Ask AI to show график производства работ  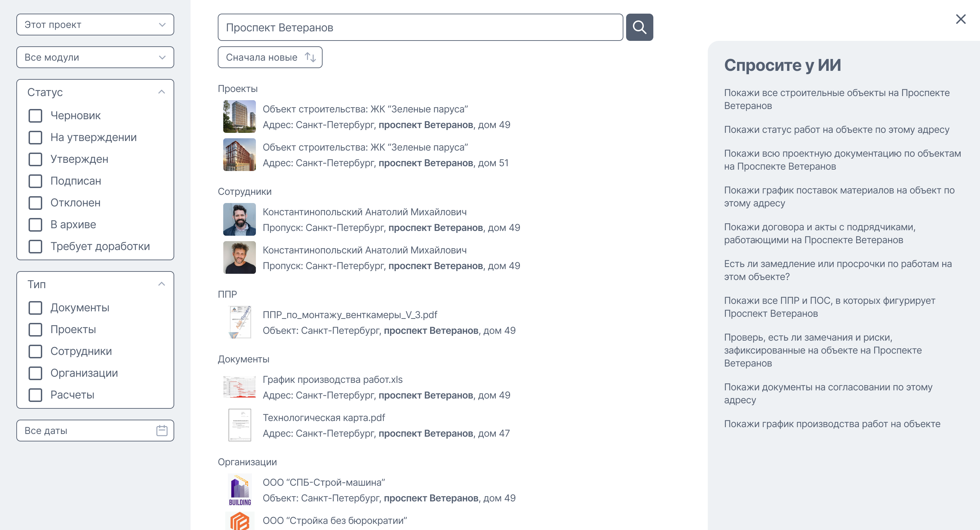point(832,424)
